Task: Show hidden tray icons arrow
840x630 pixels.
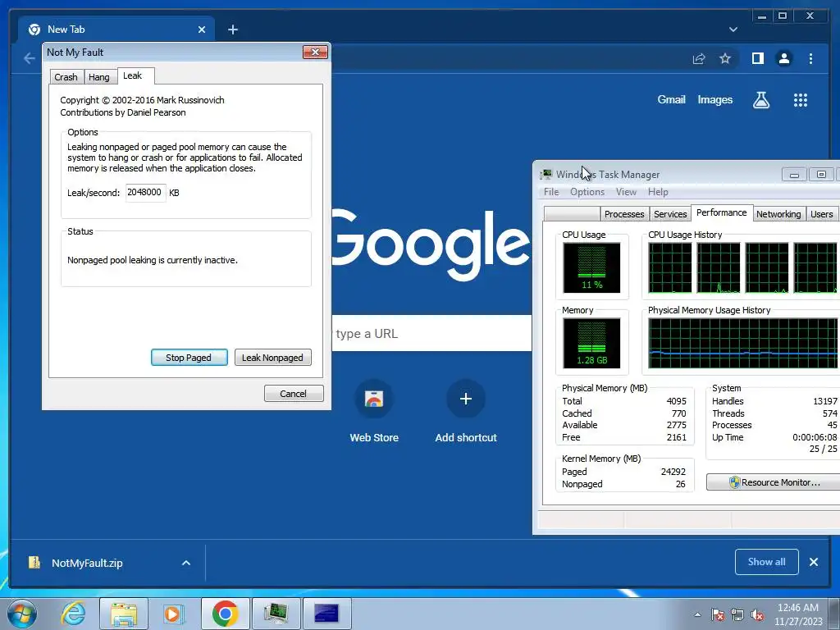Action: tap(697, 614)
